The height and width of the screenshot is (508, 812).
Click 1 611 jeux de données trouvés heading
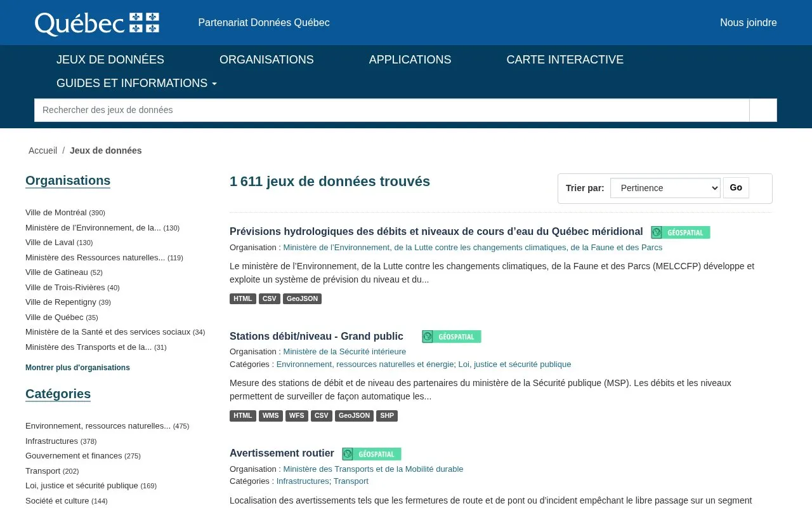330,182
